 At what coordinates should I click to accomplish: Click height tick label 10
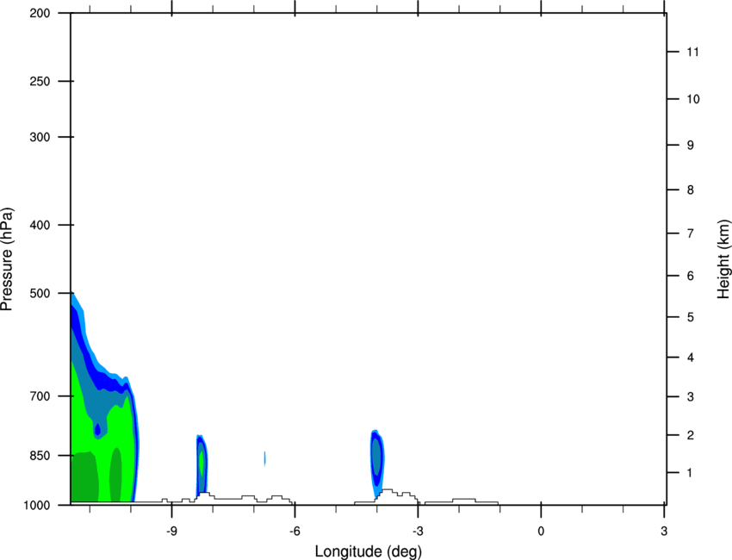coord(692,99)
